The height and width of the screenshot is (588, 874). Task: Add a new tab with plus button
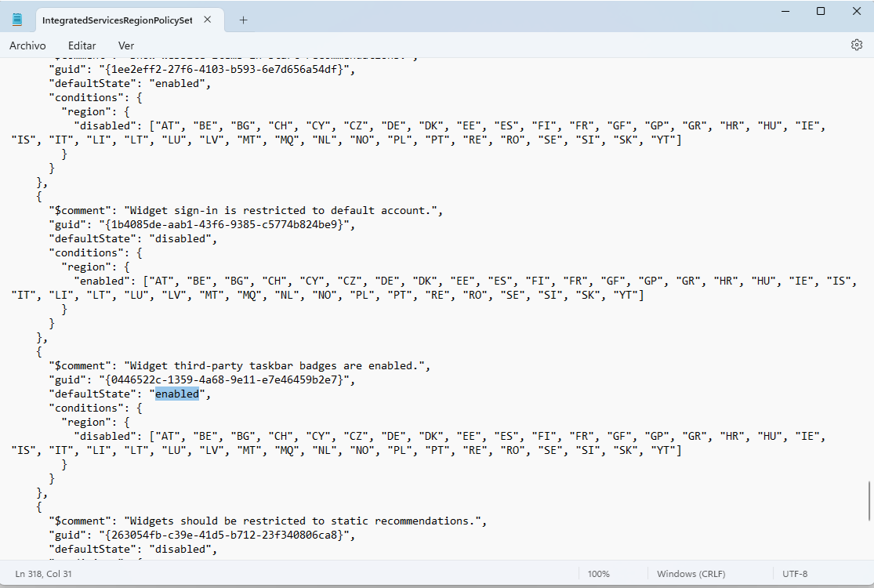point(243,20)
